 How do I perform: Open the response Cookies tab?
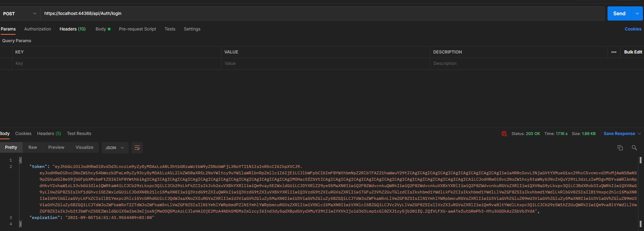[23, 134]
